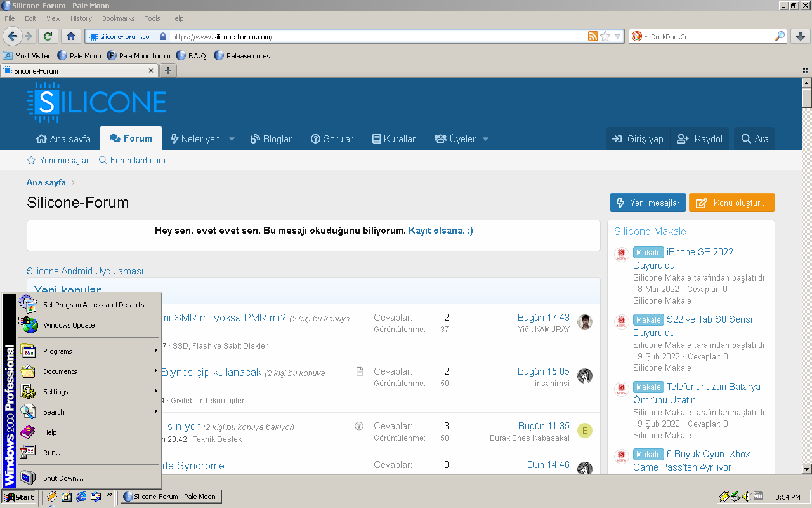Expand the Programs submenu

[89, 351]
